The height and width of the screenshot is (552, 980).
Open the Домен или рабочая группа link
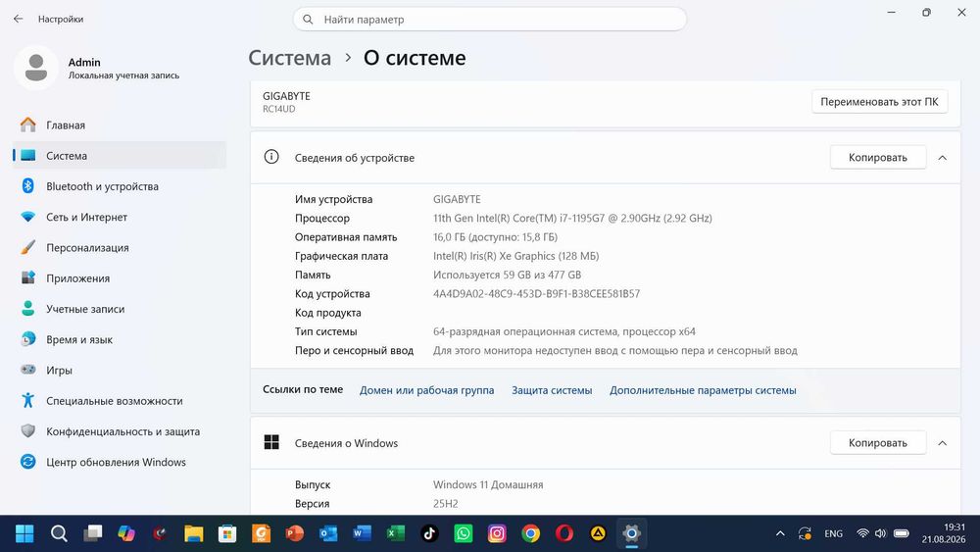(x=427, y=390)
